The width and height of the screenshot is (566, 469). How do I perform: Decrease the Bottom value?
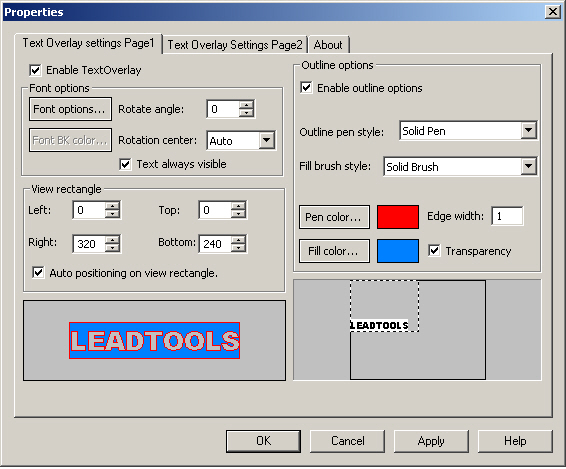tap(238, 248)
